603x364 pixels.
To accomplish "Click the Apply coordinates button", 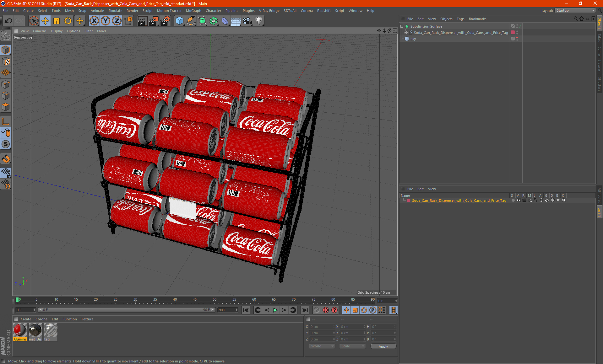I will tap(383, 346).
